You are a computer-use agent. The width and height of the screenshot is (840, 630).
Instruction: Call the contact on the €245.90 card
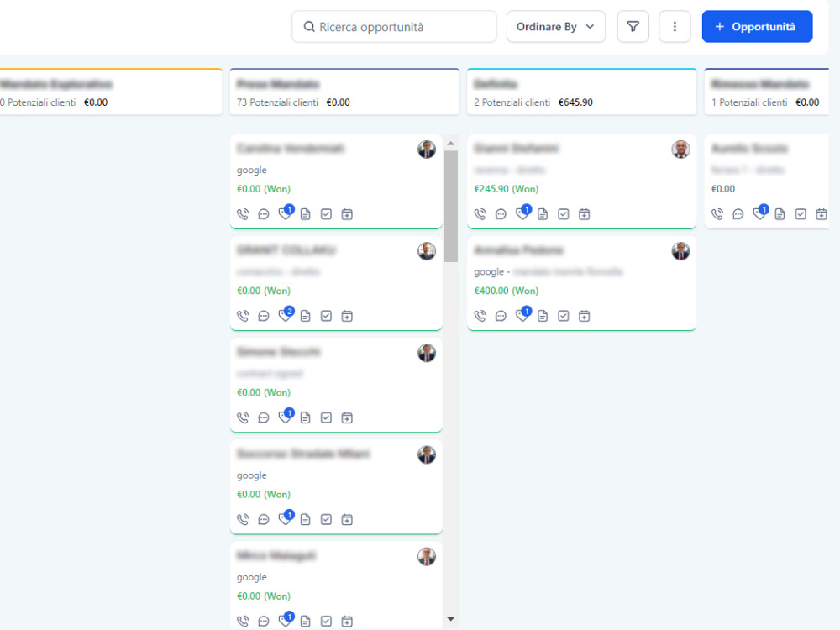tap(480, 214)
